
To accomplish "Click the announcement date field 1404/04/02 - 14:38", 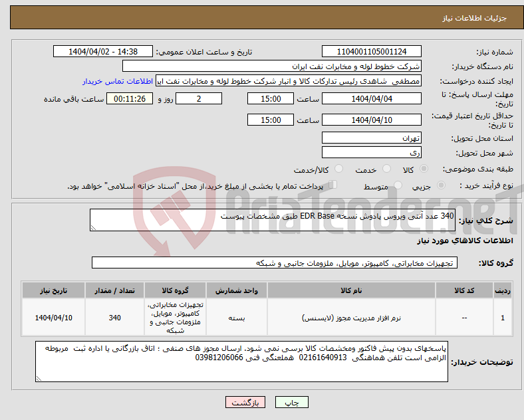I will pos(103,51).
